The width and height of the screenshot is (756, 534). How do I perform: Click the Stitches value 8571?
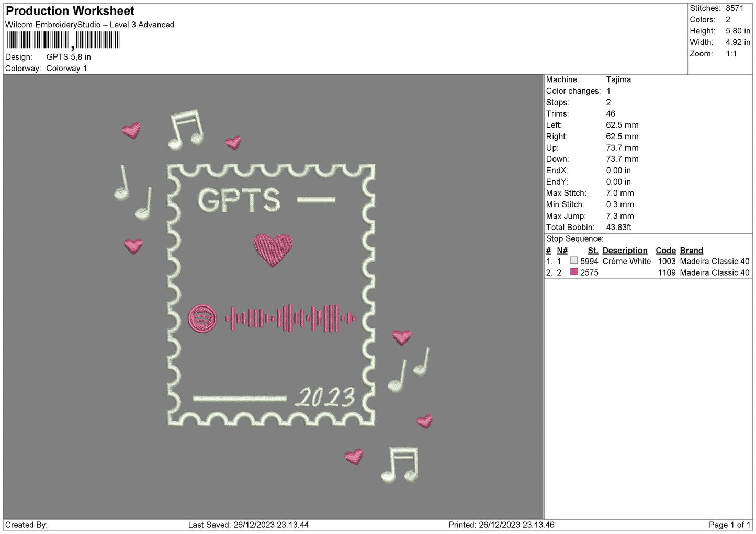[734, 8]
